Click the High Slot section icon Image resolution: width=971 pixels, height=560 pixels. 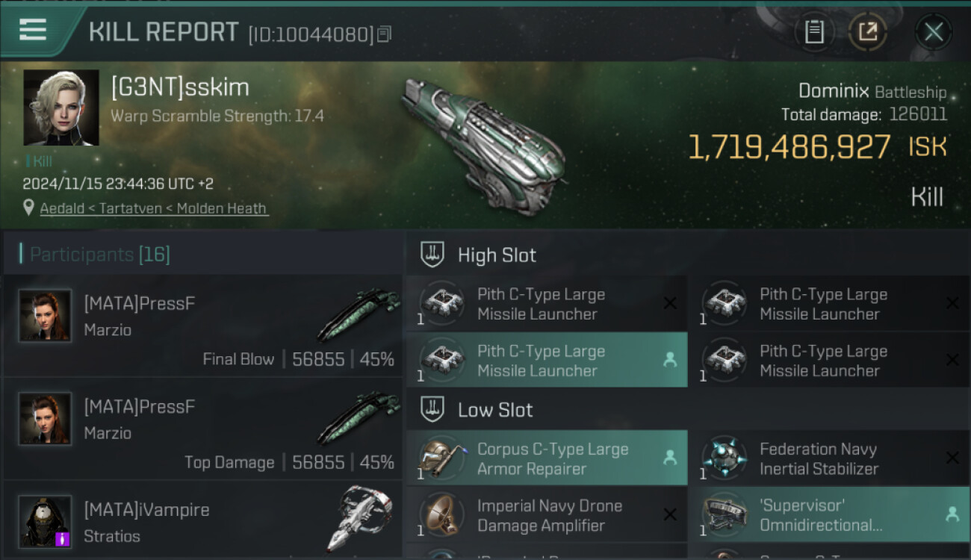coord(432,255)
